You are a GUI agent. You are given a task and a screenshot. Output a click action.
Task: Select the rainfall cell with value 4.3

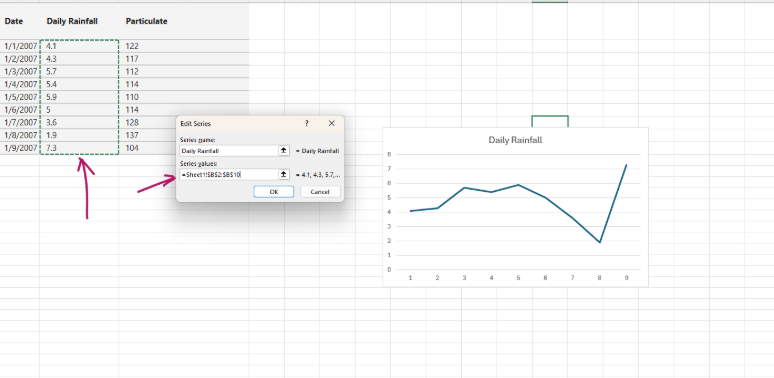pyautogui.click(x=79, y=59)
